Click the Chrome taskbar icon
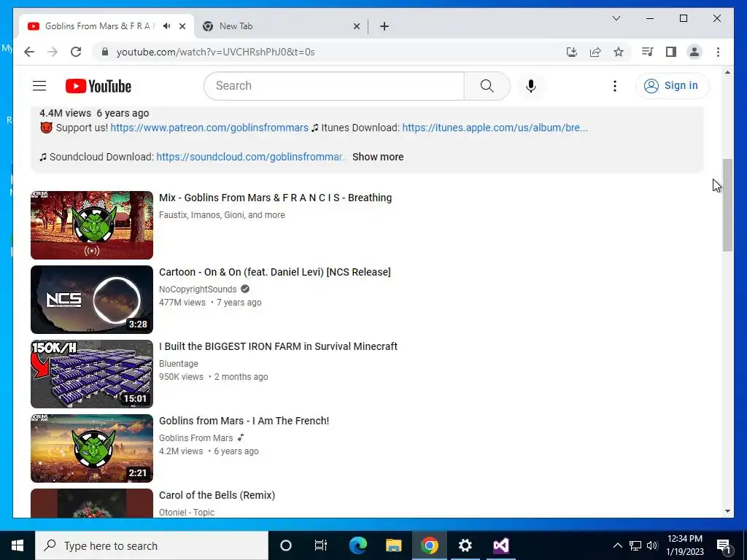 (429, 545)
